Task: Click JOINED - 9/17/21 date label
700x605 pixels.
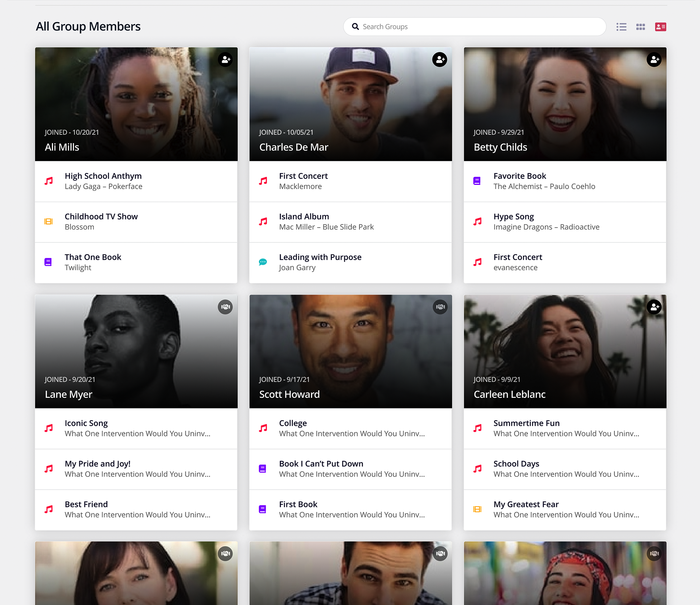Action: click(285, 379)
